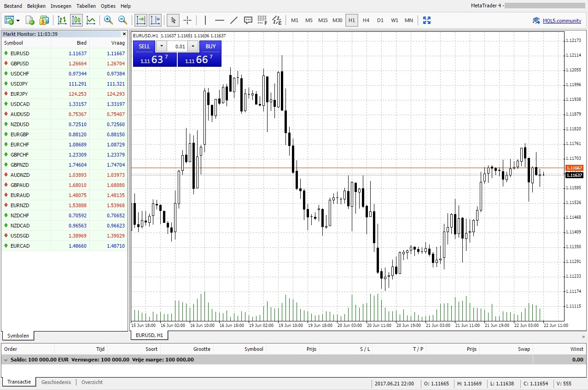Decrease lot size with down arrow

(162, 46)
